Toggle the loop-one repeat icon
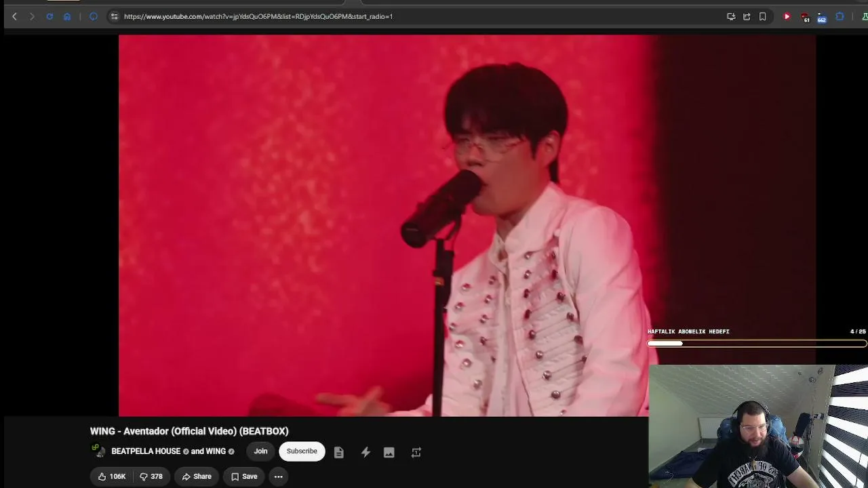 (x=416, y=452)
